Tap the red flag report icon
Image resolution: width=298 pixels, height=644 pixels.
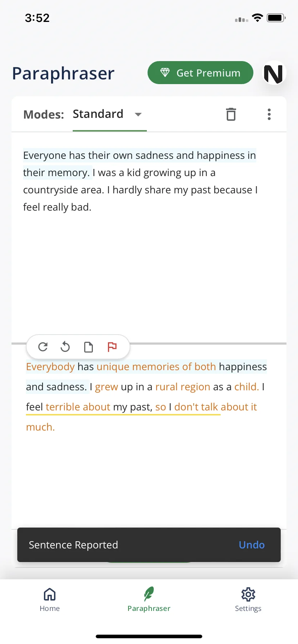pos(112,347)
